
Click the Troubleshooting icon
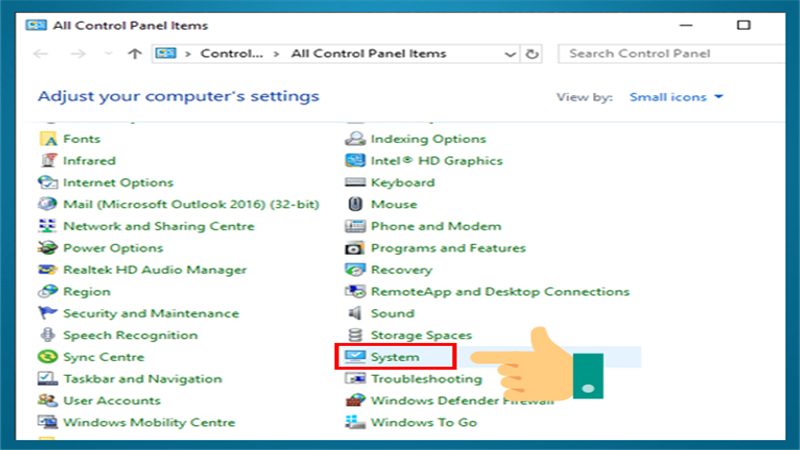click(355, 379)
